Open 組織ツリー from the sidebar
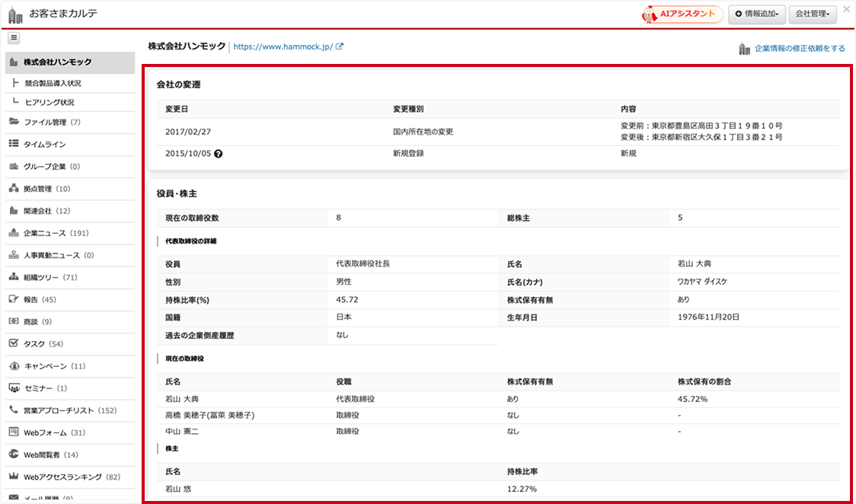Screen dimensions: 856x504 (50, 277)
